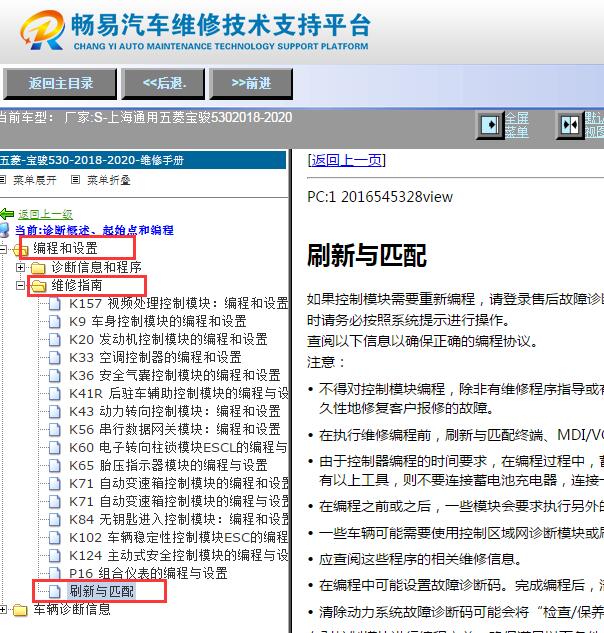Open K56 串行数据网关模块 entry

(x=175, y=430)
